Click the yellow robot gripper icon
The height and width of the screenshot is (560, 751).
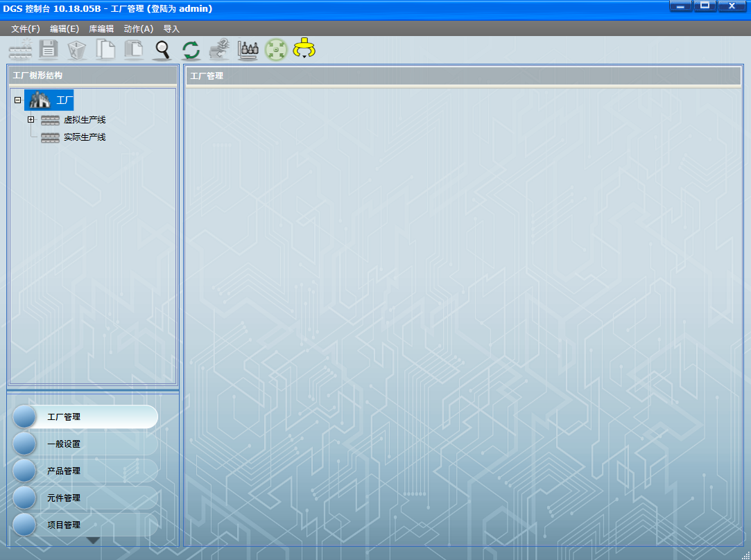pos(304,49)
